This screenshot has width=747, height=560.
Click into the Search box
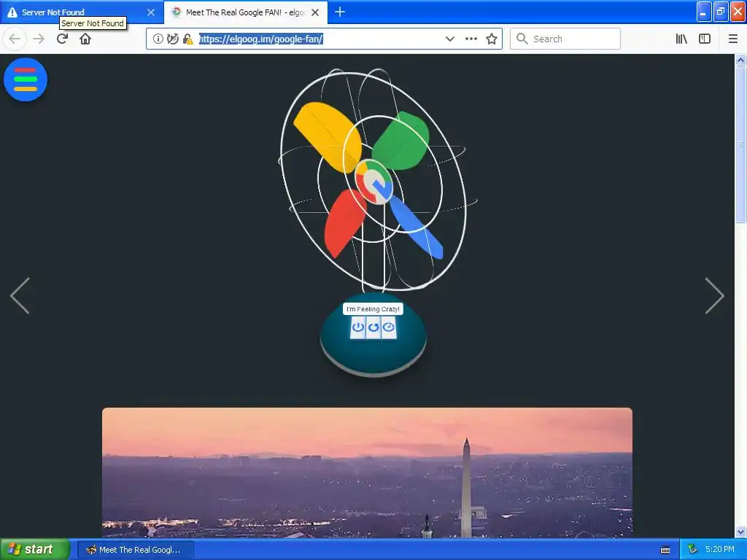pyautogui.click(x=565, y=39)
